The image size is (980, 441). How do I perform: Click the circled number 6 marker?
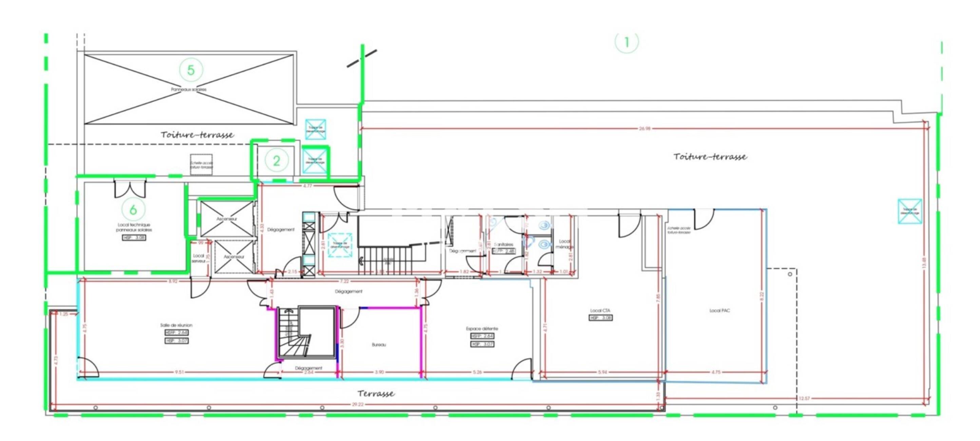click(x=133, y=209)
